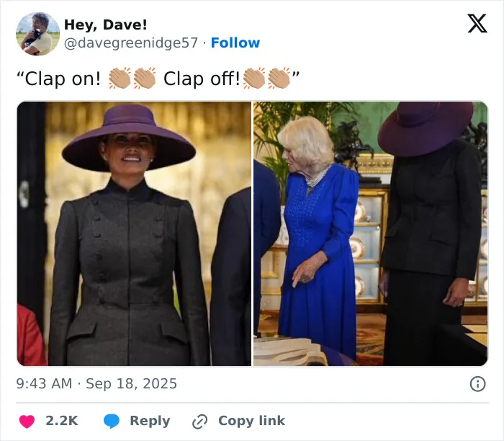Click last clapping emoji before closing quote

point(279,78)
